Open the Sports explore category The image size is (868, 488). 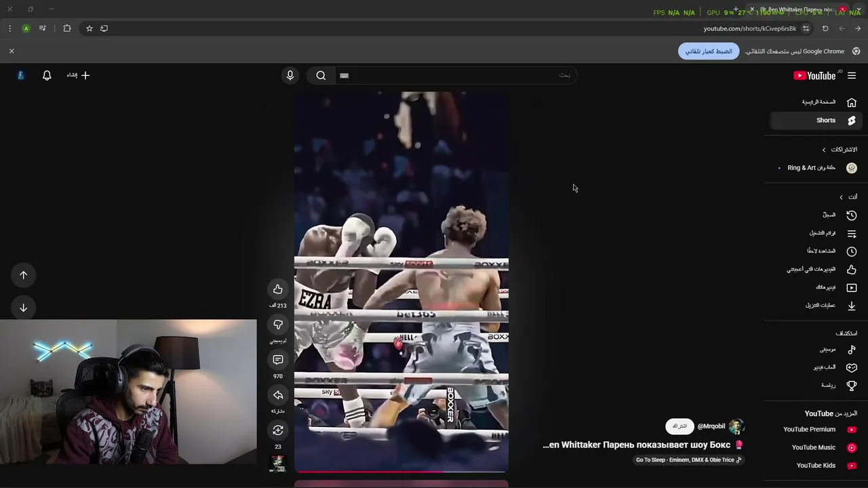point(816,386)
